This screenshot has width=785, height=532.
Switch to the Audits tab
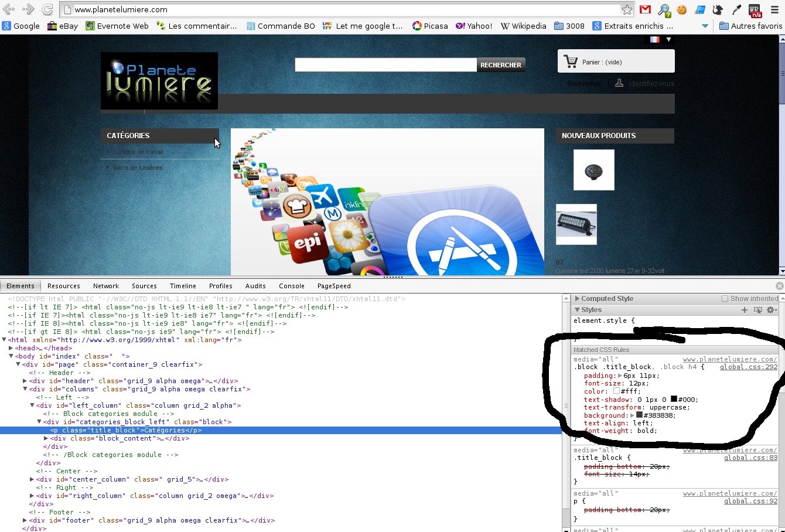pos(255,286)
